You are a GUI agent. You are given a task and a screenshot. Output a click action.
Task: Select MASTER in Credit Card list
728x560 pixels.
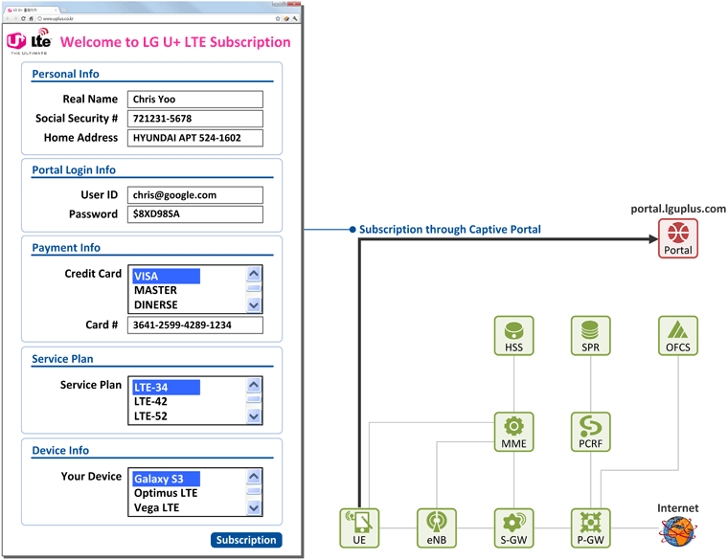(x=155, y=290)
